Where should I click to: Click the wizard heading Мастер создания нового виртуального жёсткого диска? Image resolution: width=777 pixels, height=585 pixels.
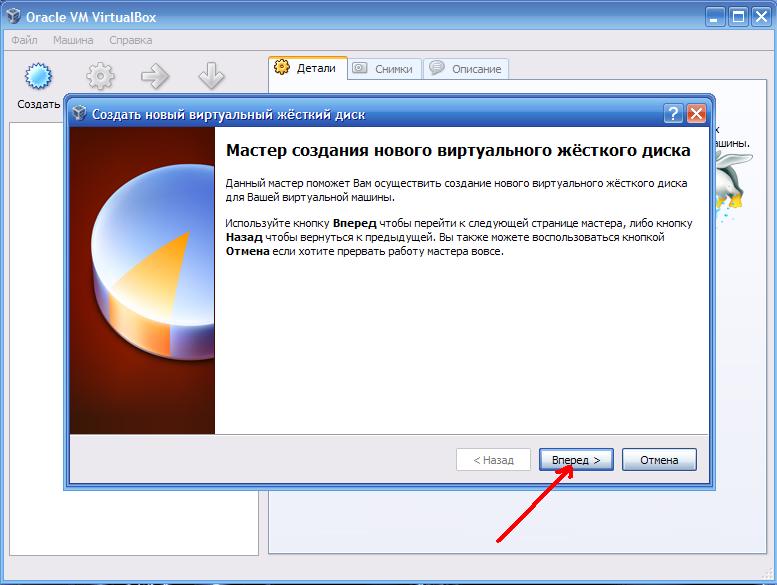458,150
